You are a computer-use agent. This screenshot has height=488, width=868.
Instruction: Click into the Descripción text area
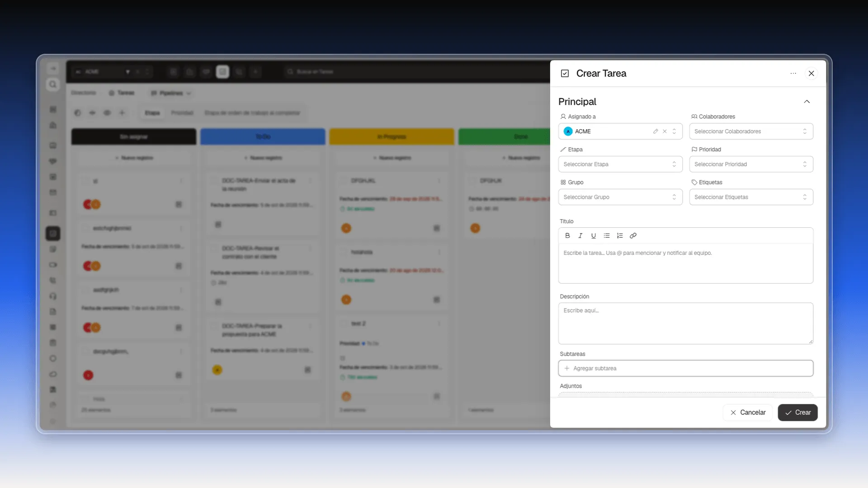click(x=685, y=324)
